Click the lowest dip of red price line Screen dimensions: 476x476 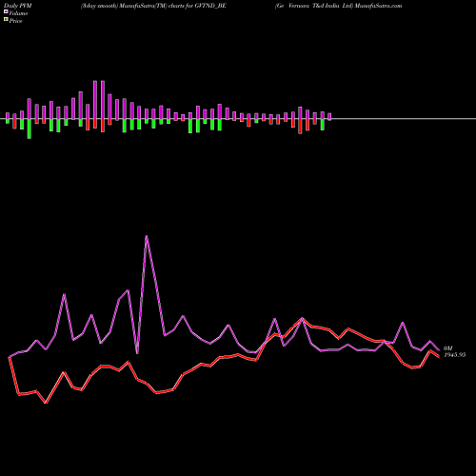pyautogui.click(x=46, y=403)
